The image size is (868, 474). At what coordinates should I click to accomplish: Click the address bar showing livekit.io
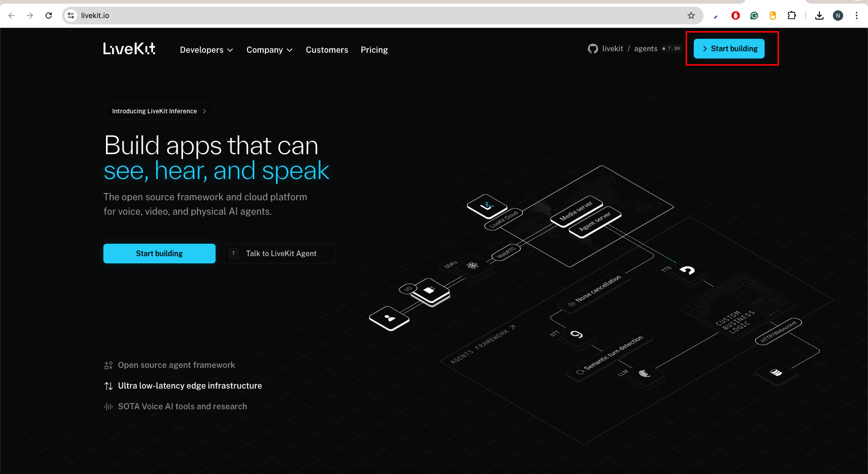coord(362,16)
